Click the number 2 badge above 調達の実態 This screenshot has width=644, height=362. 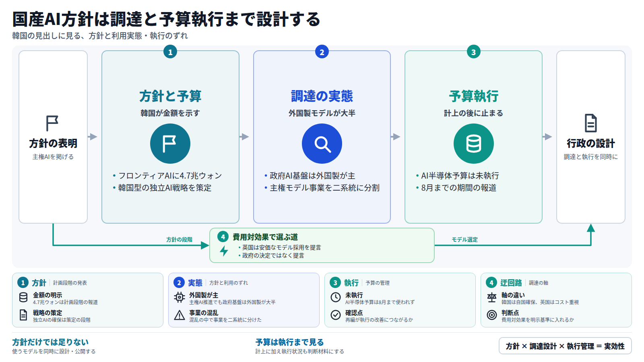point(322,52)
